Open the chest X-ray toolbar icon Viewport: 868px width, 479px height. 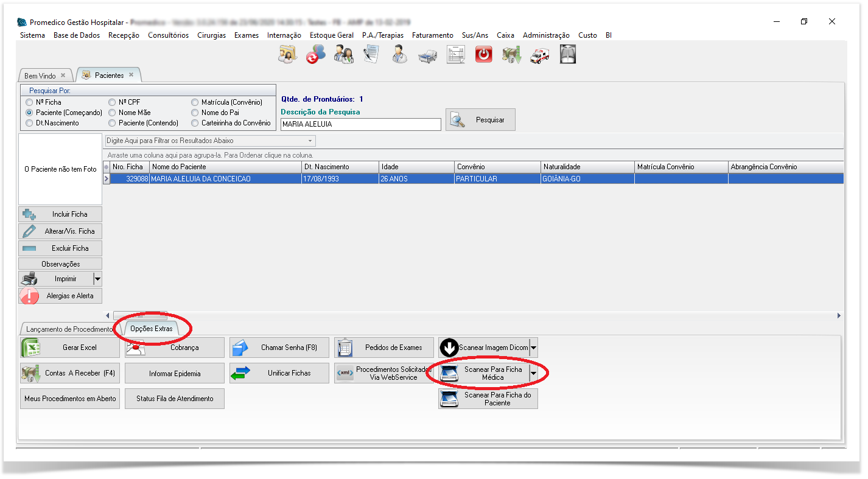(x=567, y=55)
